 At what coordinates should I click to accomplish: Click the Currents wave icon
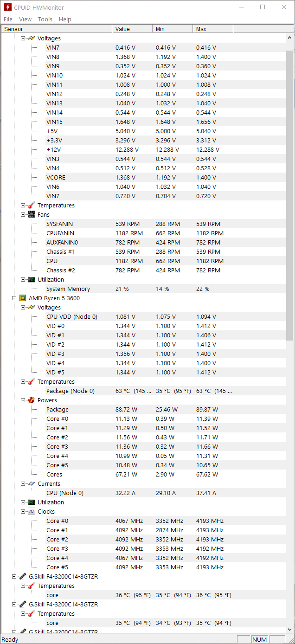31,483
